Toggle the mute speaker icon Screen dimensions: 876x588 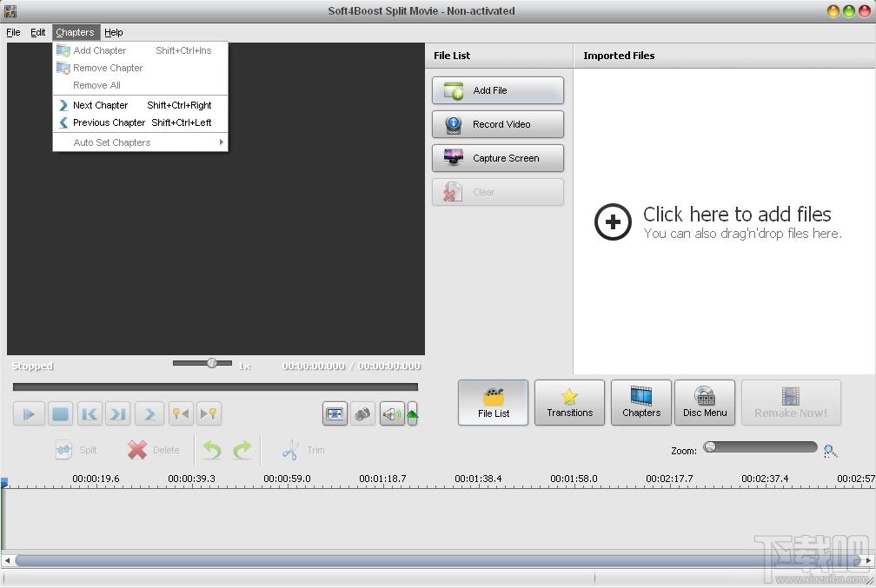click(x=392, y=413)
